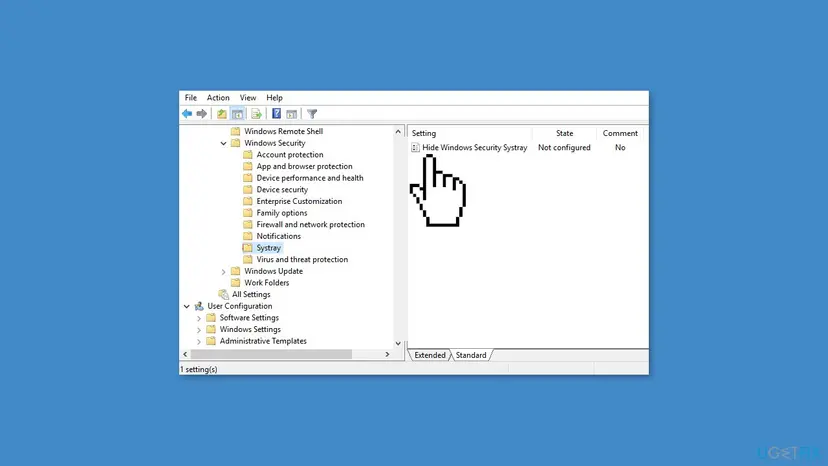Click tree scrollbar up arrow

coord(398,132)
